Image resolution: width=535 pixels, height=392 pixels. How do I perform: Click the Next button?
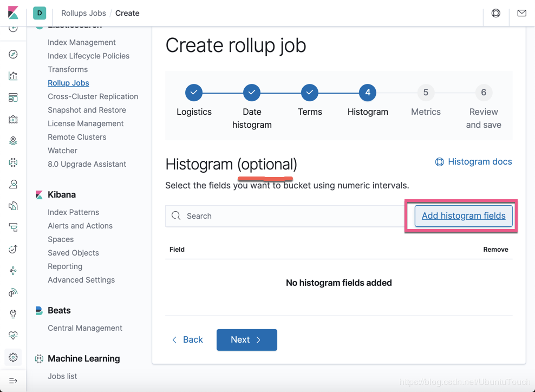(x=247, y=340)
